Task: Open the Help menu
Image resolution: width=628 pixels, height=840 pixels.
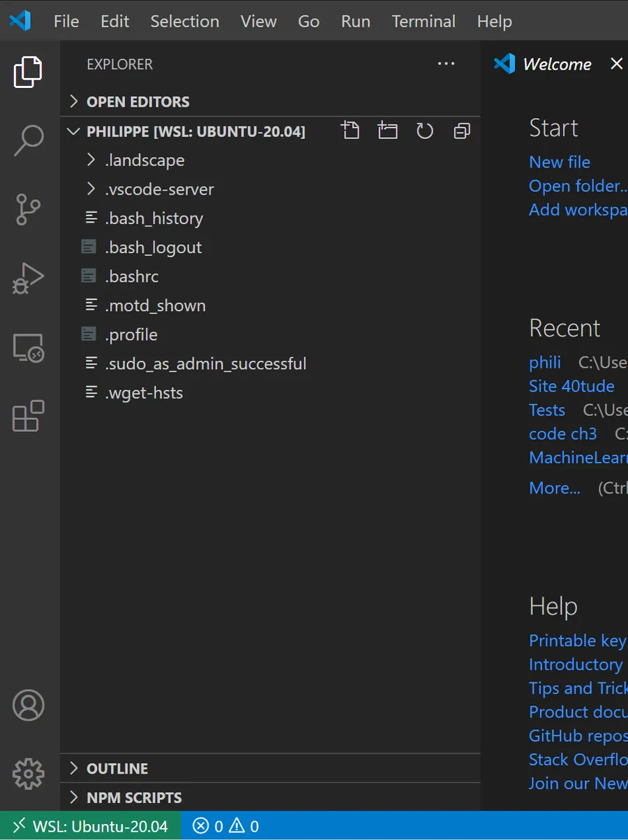Action: [x=495, y=22]
